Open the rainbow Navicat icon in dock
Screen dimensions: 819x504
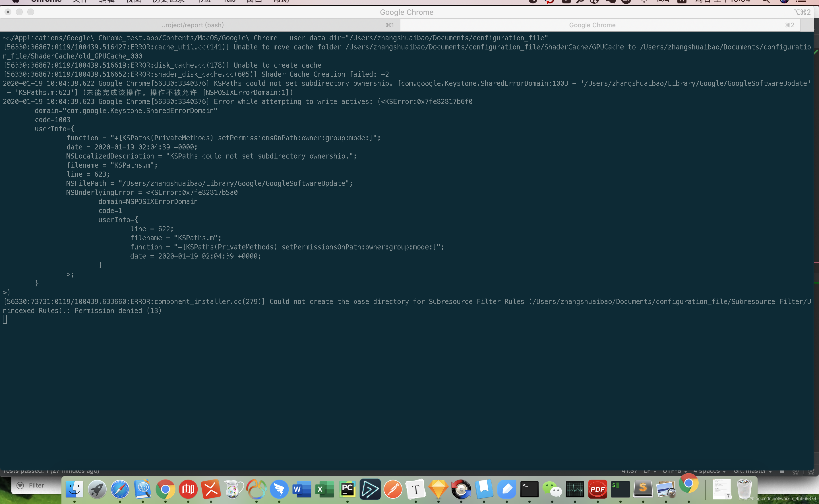256,489
